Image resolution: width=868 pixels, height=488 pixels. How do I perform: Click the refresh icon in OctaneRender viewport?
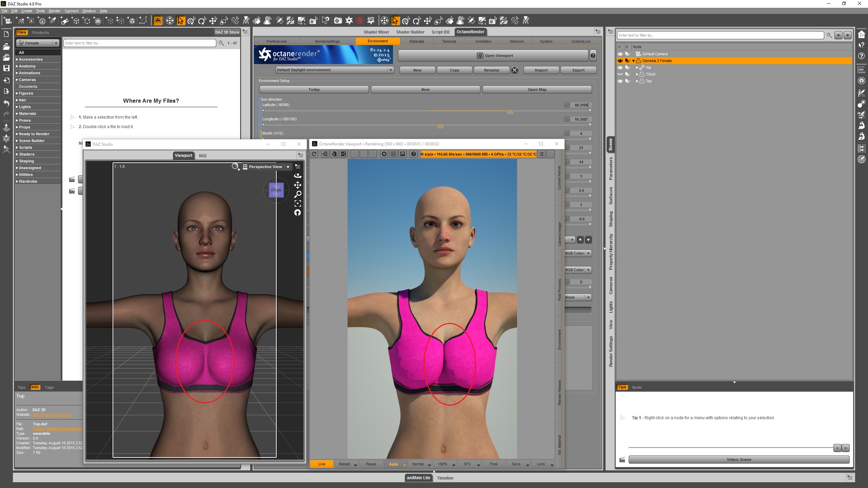pos(314,154)
